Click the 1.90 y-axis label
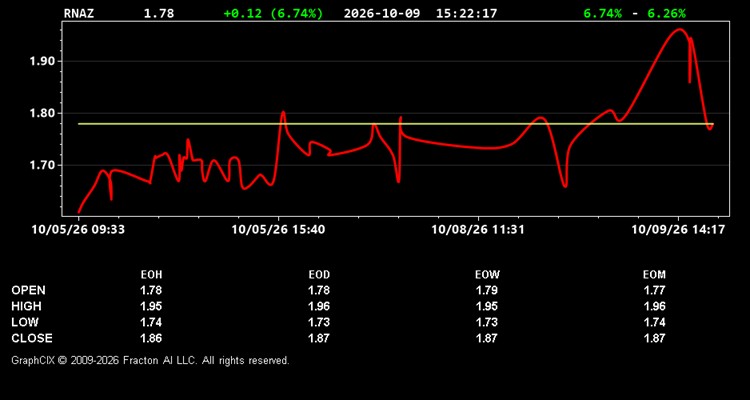Screen dimensions: 750x400 coord(41,62)
